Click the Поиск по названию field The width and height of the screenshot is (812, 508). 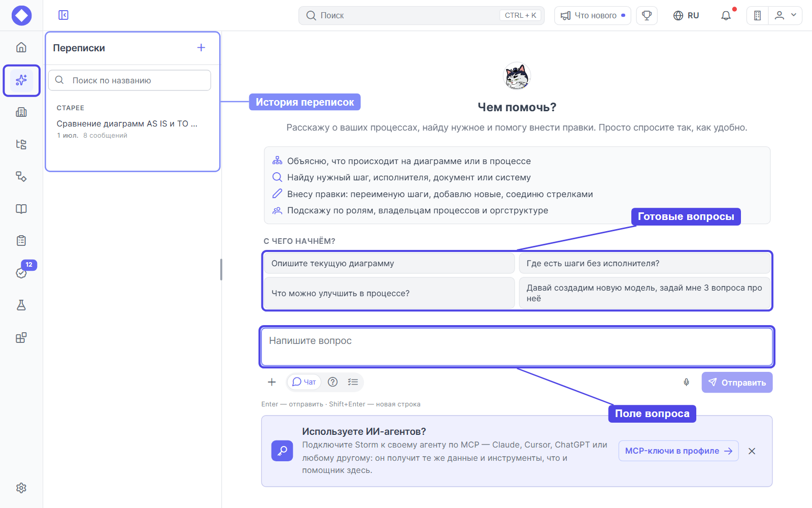tap(129, 80)
